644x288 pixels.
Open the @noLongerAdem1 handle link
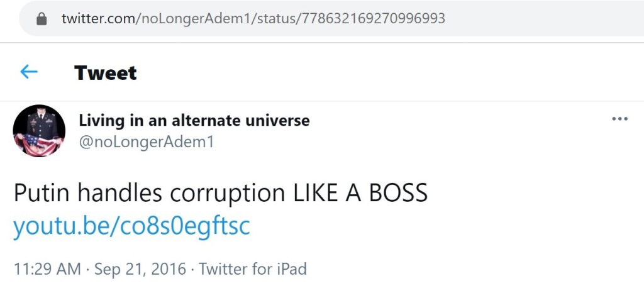pos(147,142)
